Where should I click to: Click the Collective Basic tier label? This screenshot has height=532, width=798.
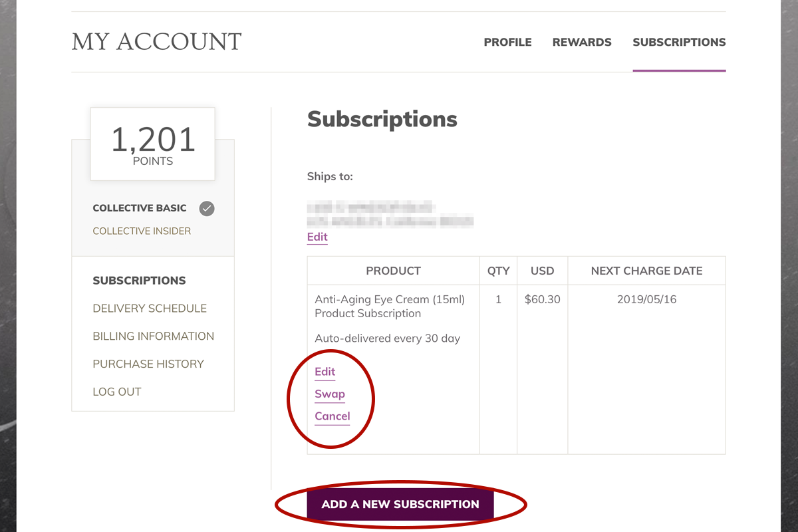click(140, 208)
